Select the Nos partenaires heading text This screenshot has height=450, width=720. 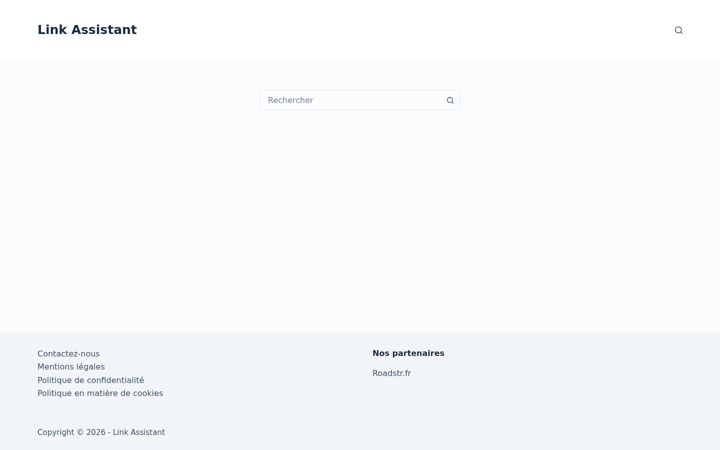coord(408,353)
